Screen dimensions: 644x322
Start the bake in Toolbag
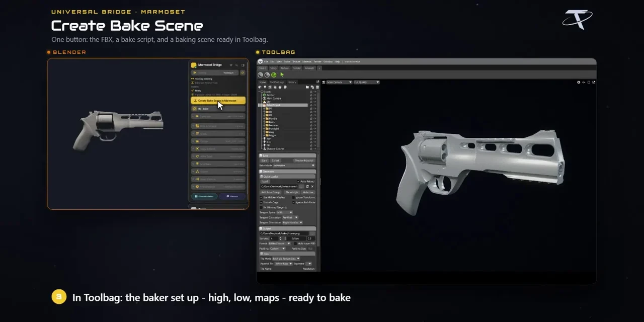(x=264, y=160)
